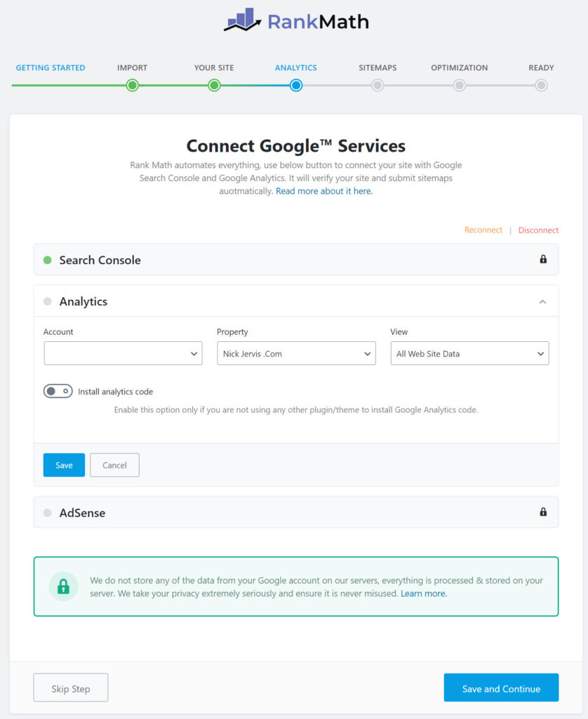
Task: Collapse the Analytics section with chevron
Action: 542,301
